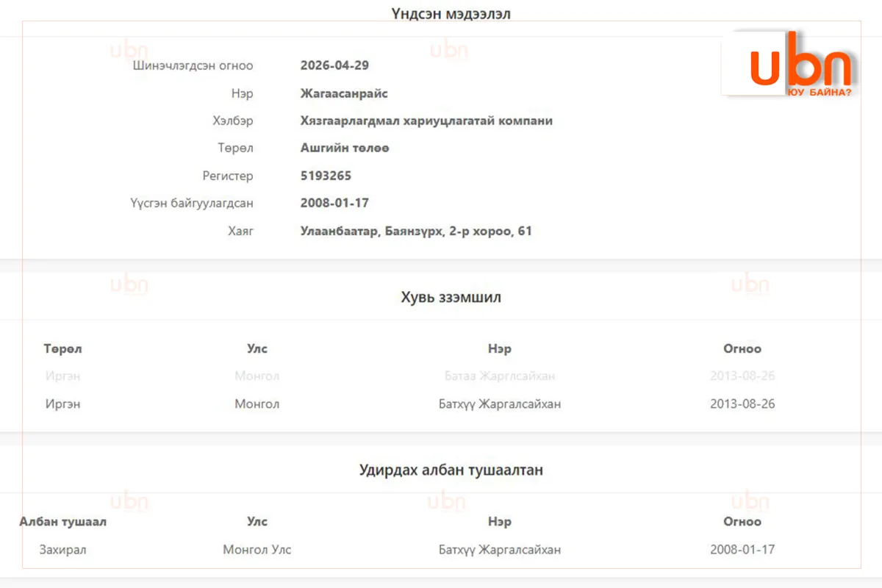
Task: Select the faded shareholder Батаа Жарглсайхан row
Action: 441,376
